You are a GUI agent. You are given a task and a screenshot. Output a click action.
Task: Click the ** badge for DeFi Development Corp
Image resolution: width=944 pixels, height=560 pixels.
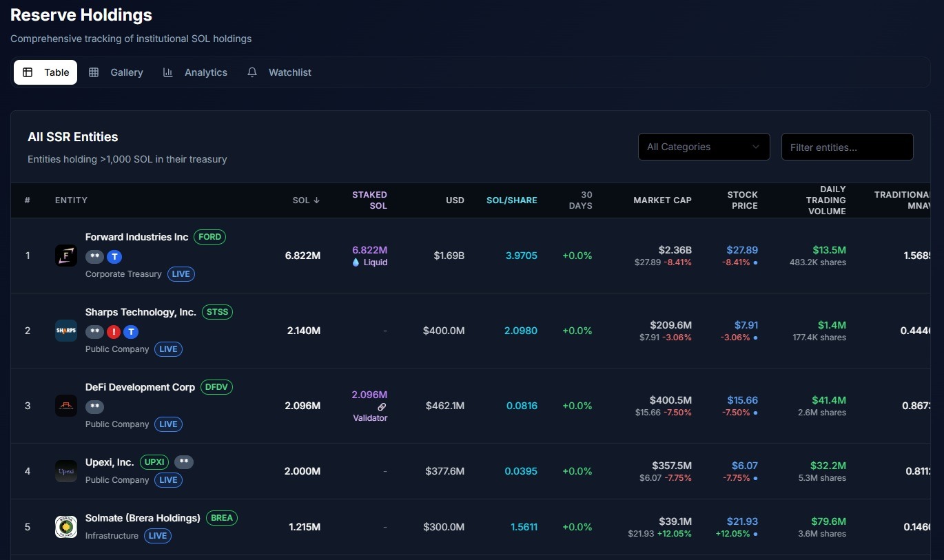[x=94, y=407]
